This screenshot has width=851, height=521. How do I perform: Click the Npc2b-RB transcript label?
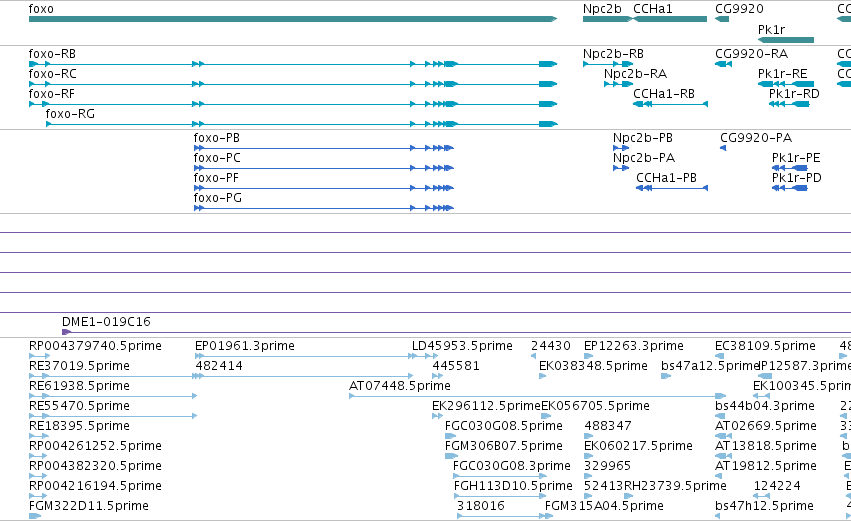click(613, 54)
